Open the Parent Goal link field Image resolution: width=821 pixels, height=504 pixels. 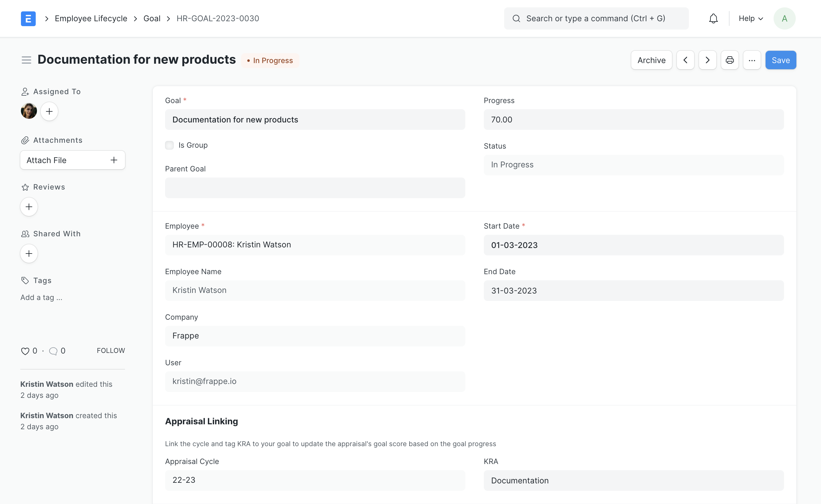coord(315,188)
